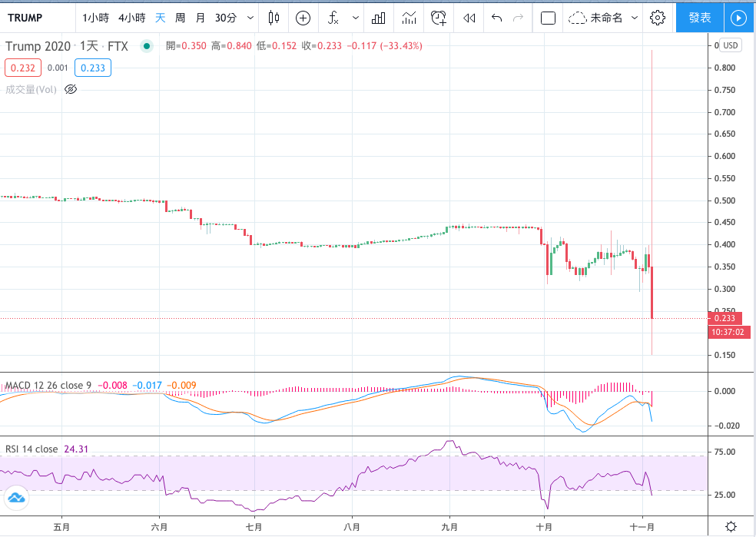Image resolution: width=756 pixels, height=537 pixels.
Task: Click the 10:37:02 bar countdown label
Action: pyautogui.click(x=728, y=332)
